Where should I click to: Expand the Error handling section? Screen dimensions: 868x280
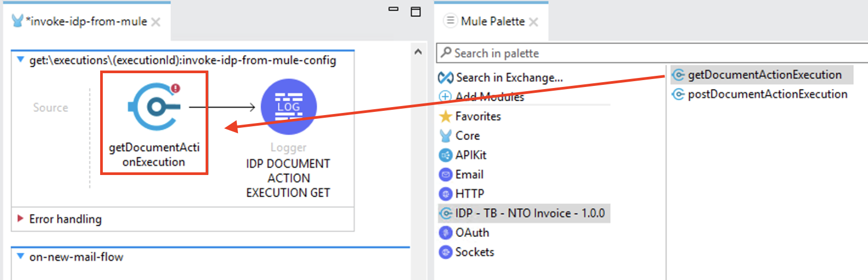tap(20, 218)
